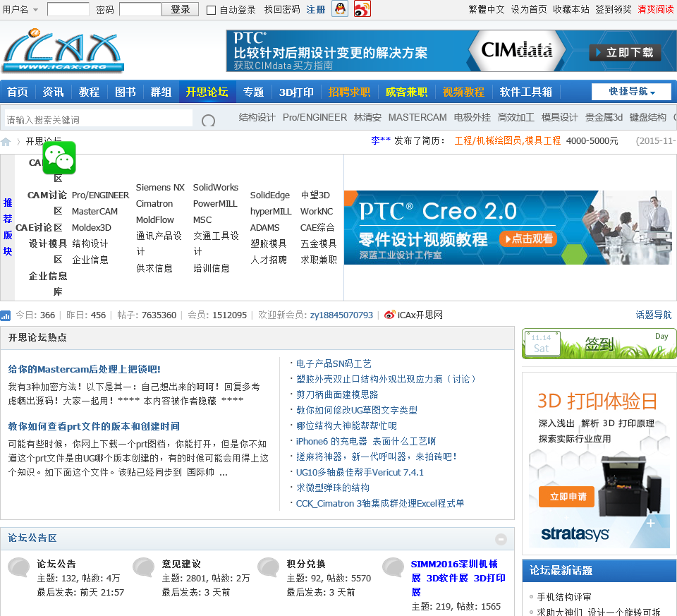This screenshot has height=616, width=677.
Task: Open the 积分兑换 board
Action: [x=306, y=564]
